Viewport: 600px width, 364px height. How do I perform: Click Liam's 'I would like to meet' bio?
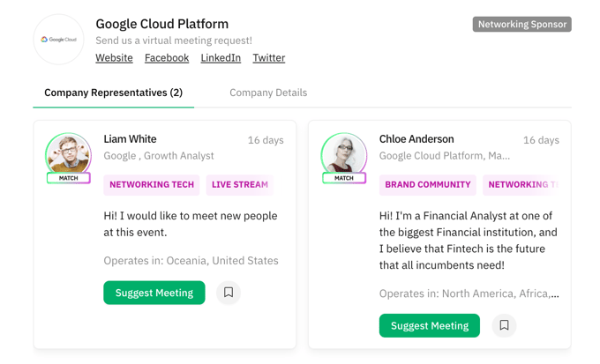point(191,224)
